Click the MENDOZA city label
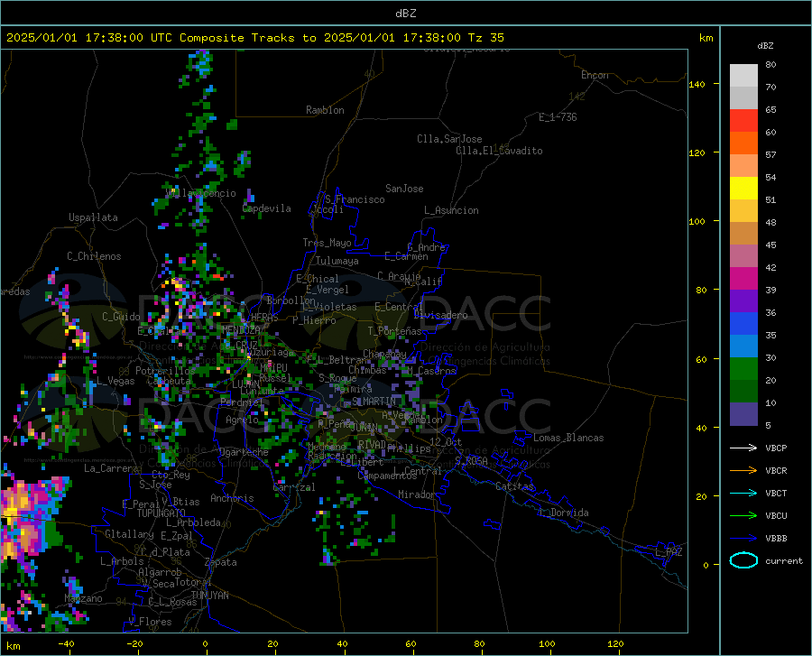The image size is (812, 656). coord(241,330)
